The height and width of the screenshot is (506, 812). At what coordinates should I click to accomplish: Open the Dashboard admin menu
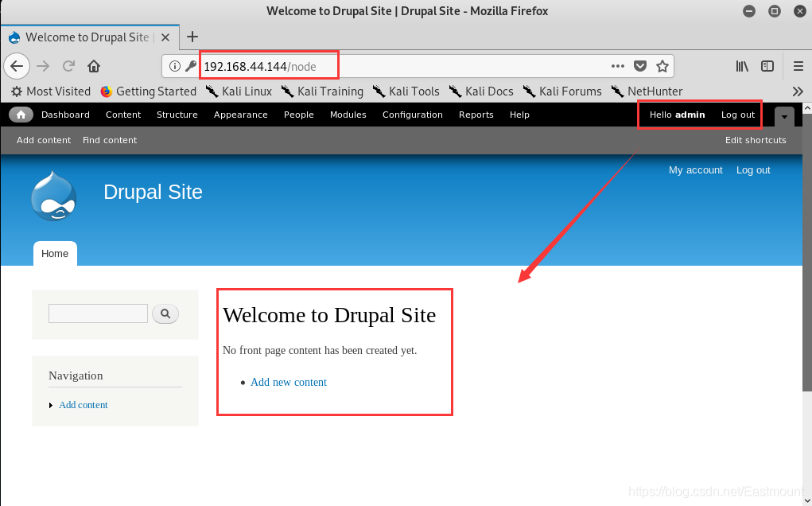65,115
